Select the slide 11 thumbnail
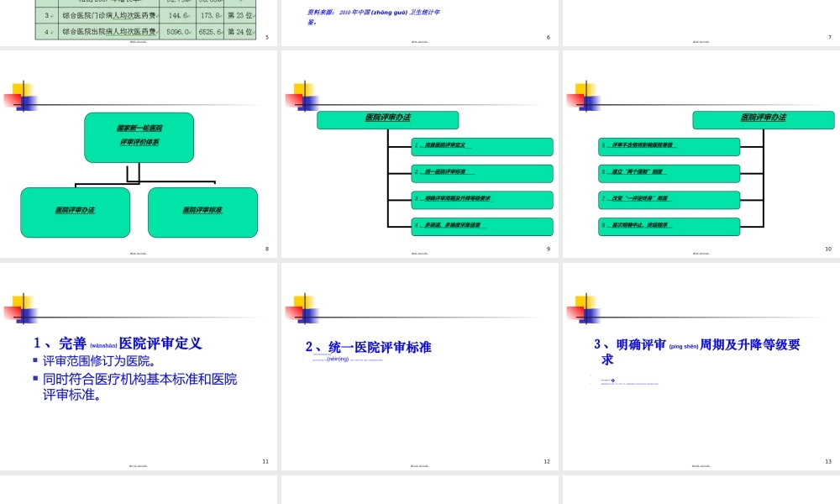 coord(139,365)
